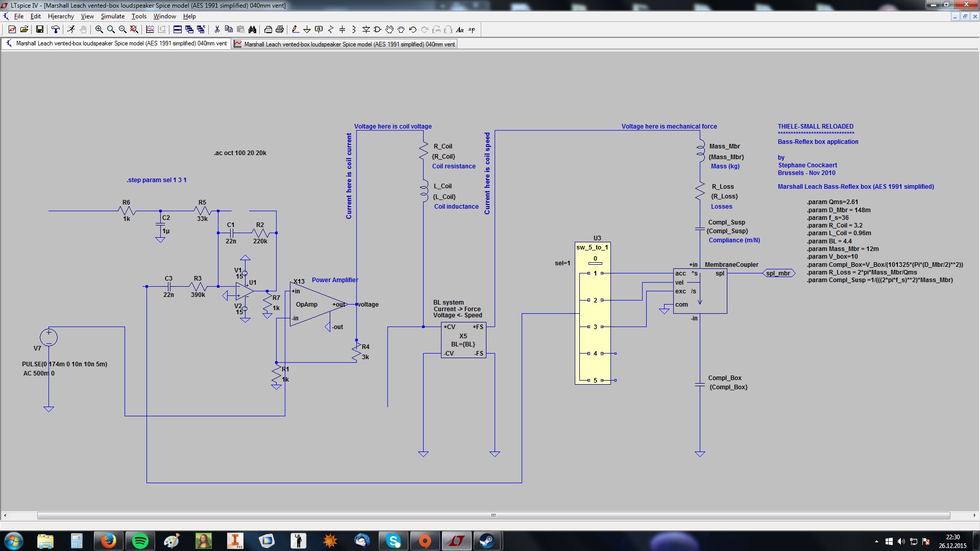
Task: Click the Zoom to fit icon
Action: (134, 30)
